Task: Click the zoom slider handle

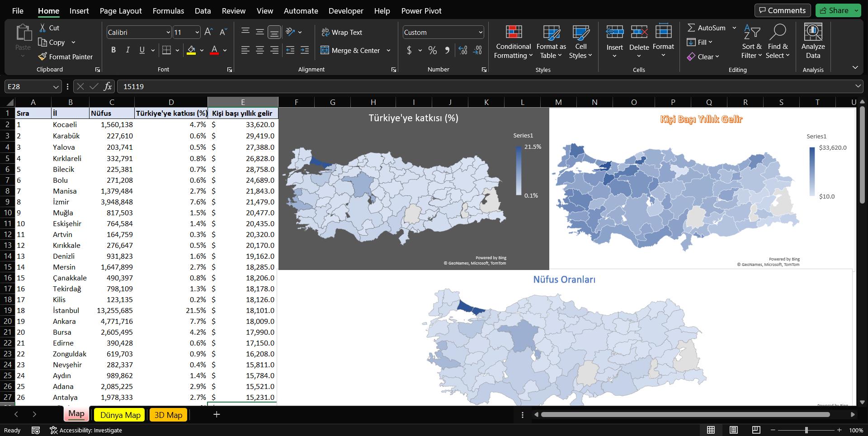Action: (x=806, y=430)
